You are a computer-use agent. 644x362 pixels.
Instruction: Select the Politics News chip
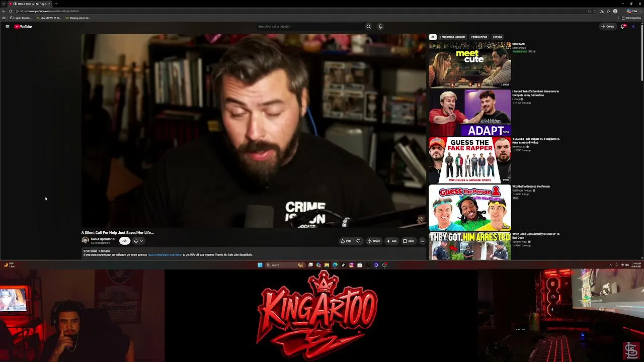tap(479, 37)
